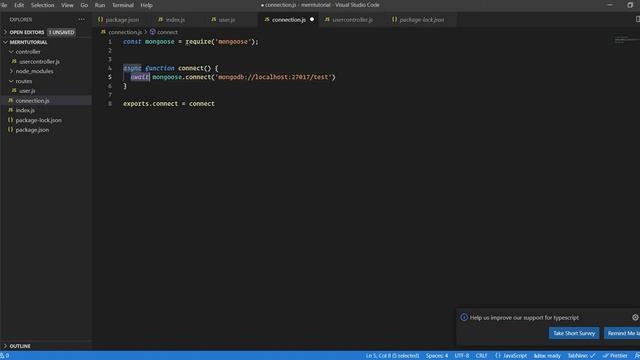Change file encoding UTF-8
This screenshot has width=640, height=360.
pyautogui.click(x=462, y=356)
